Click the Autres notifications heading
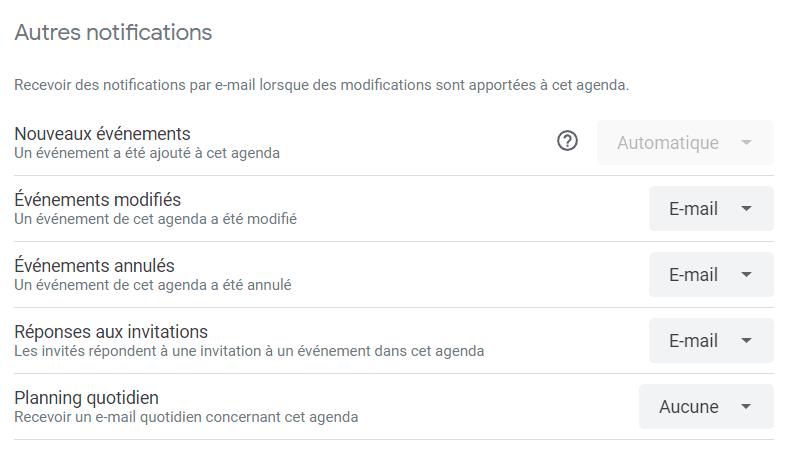This screenshot has height=475, width=800. (113, 32)
